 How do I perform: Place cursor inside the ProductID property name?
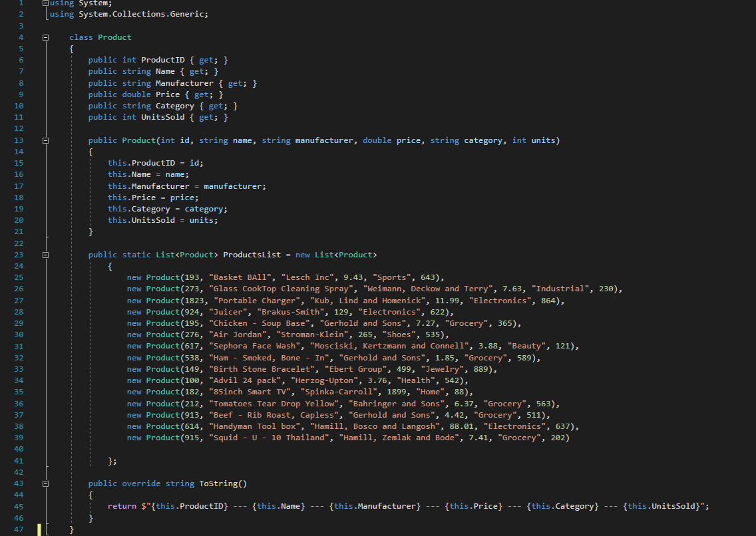tap(163, 59)
